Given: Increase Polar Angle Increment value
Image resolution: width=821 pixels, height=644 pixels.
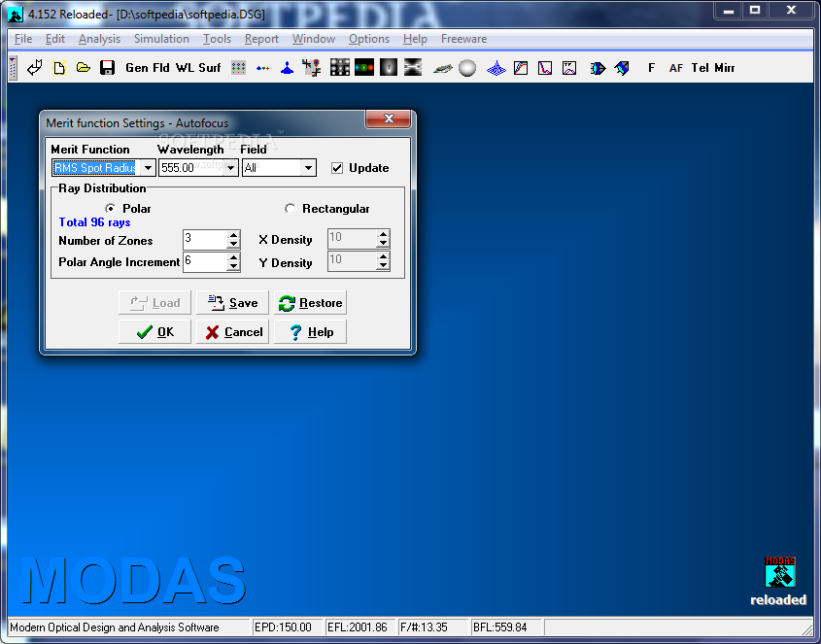Looking at the screenshot, I should [x=233, y=257].
